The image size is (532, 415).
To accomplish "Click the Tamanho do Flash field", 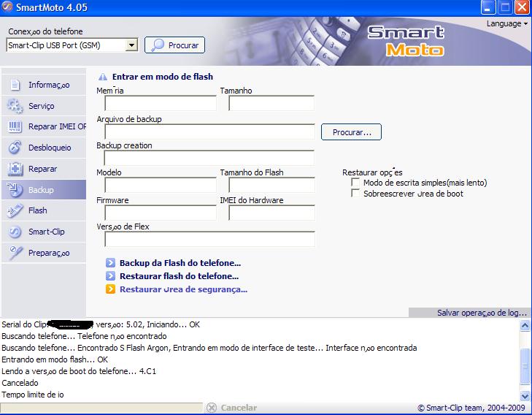I will click(x=271, y=185).
